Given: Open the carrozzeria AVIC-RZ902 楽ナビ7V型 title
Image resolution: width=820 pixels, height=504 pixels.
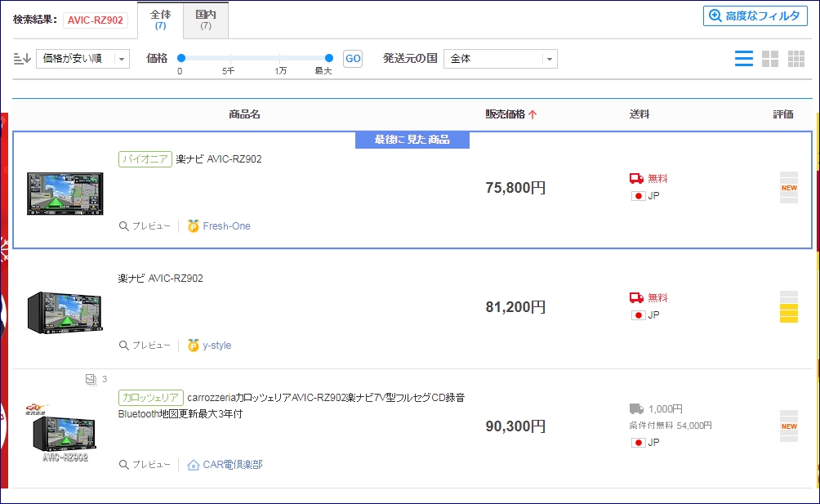Looking at the screenshot, I should [x=292, y=406].
